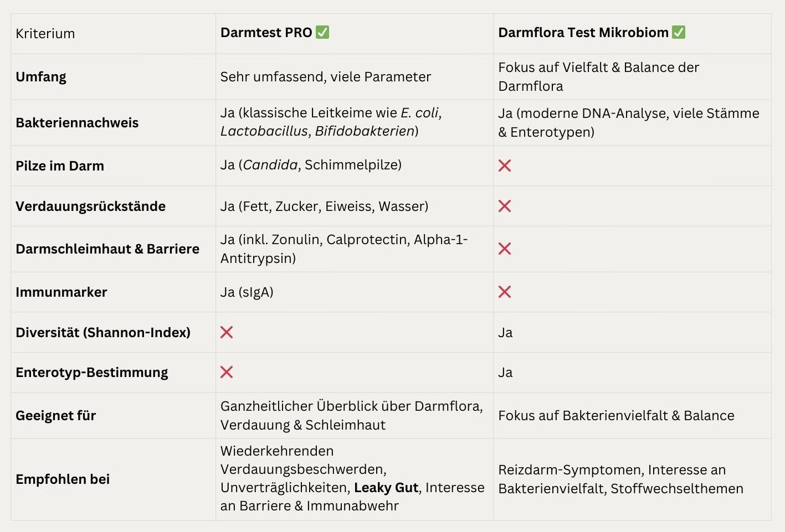The width and height of the screenshot is (785, 532).
Task: Click the Umfang row label
Action: tap(41, 77)
